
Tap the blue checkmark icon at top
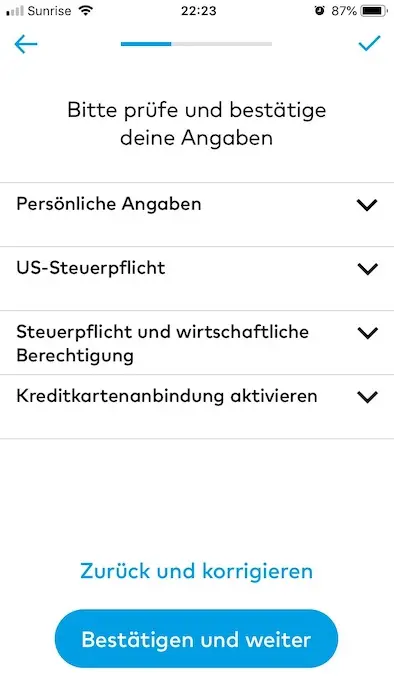click(x=369, y=43)
